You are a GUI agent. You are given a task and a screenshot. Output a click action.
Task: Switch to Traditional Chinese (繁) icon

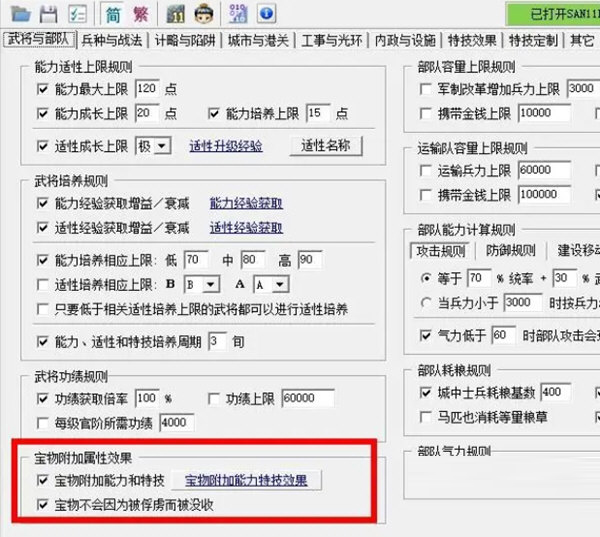tap(140, 15)
